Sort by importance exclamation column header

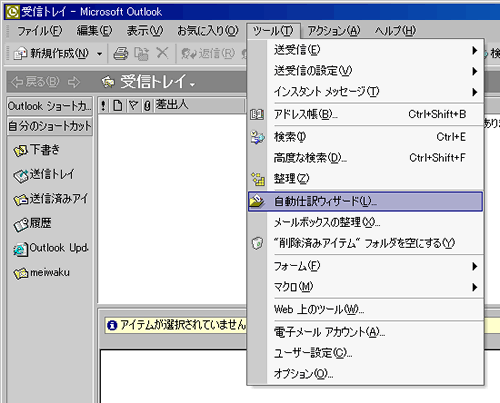pyautogui.click(x=103, y=106)
